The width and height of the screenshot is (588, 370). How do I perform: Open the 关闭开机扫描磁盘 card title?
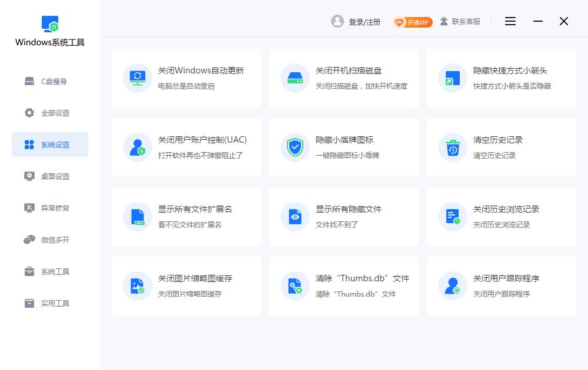click(x=348, y=70)
